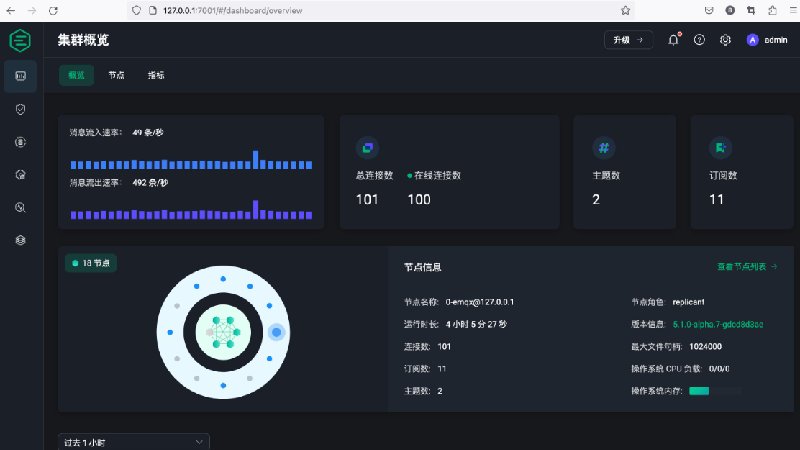Click the core nodes cluster center graphic
Screen dimensions: 800x450
[223, 332]
